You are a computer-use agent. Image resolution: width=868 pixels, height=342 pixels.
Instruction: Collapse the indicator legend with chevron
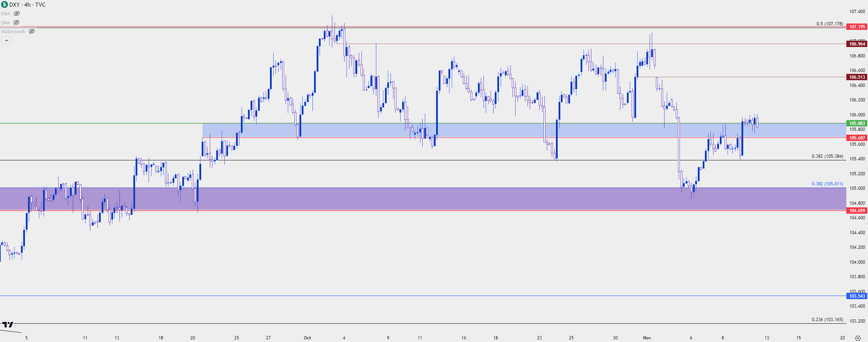tap(6, 40)
